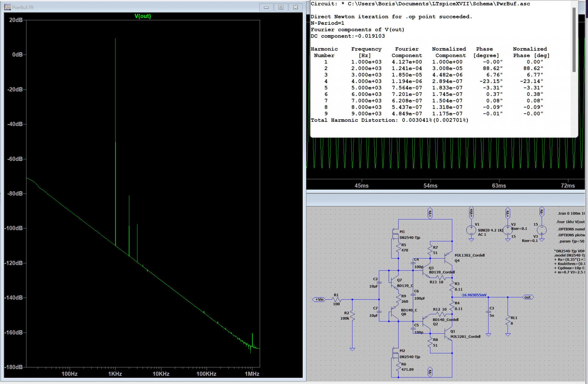588x384 pixels.
Task: Click the PwrBuf.fft window title icon
Action: [x=7, y=7]
